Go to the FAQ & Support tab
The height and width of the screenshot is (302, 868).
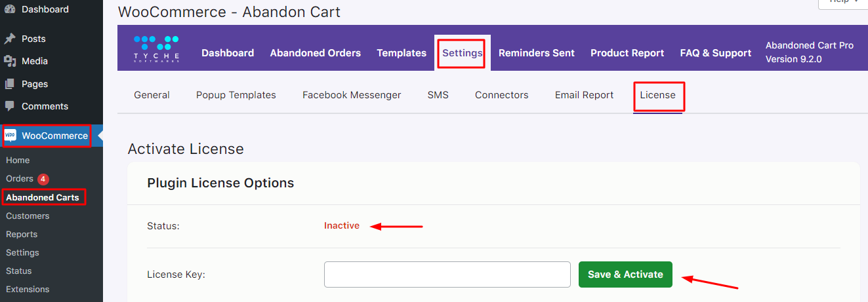click(x=716, y=53)
